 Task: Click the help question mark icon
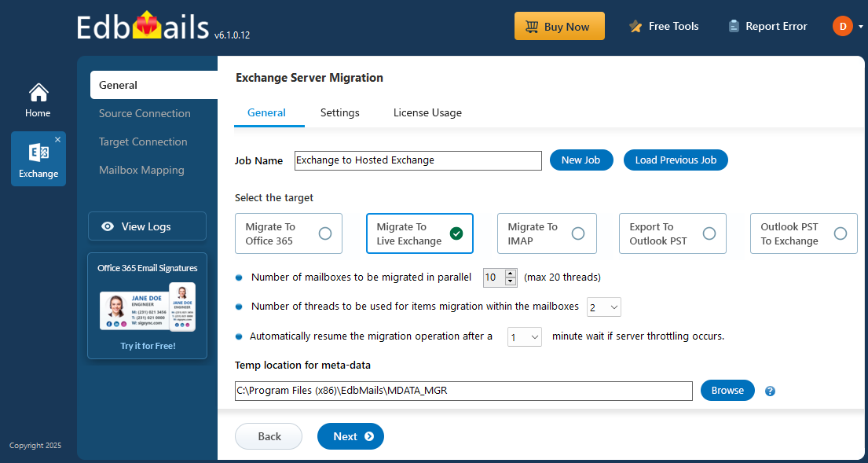[x=770, y=391]
